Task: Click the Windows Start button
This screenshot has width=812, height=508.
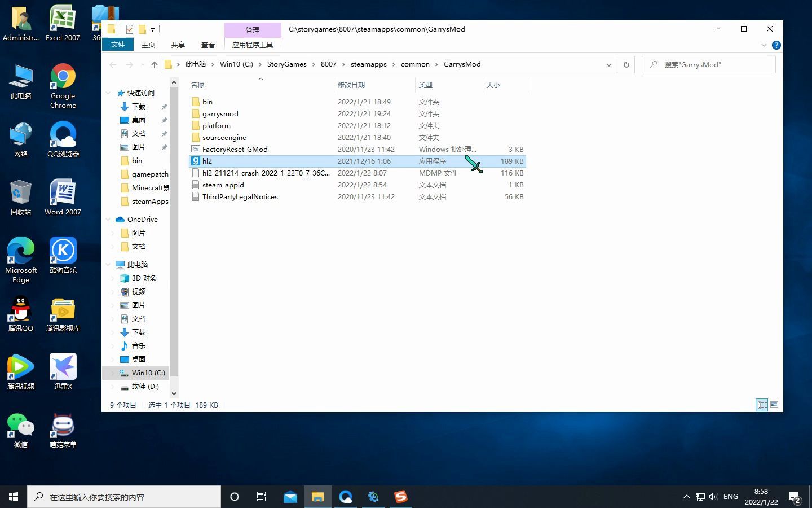Action: click(14, 497)
